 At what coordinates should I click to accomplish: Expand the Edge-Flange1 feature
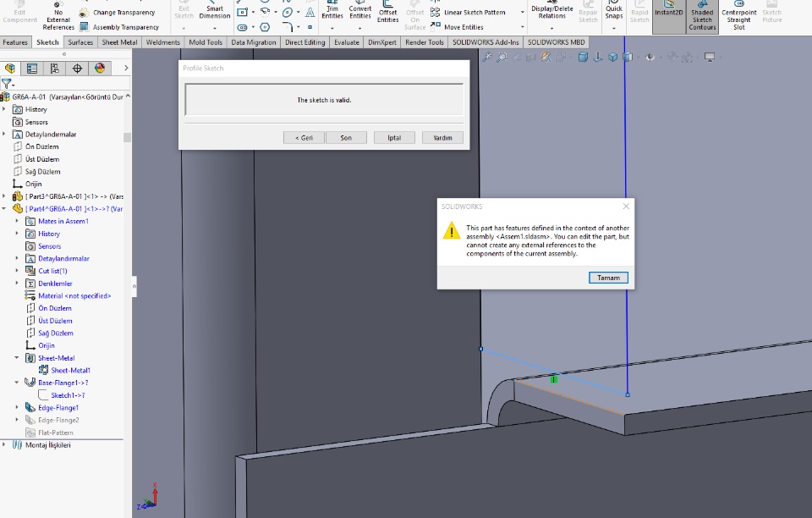17,408
